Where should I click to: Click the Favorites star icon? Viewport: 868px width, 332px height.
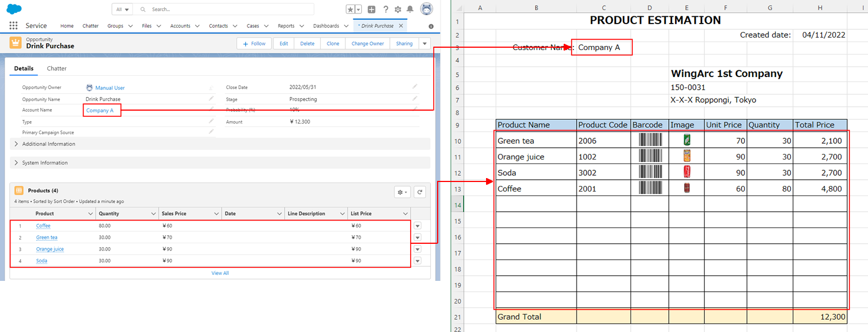[350, 10]
